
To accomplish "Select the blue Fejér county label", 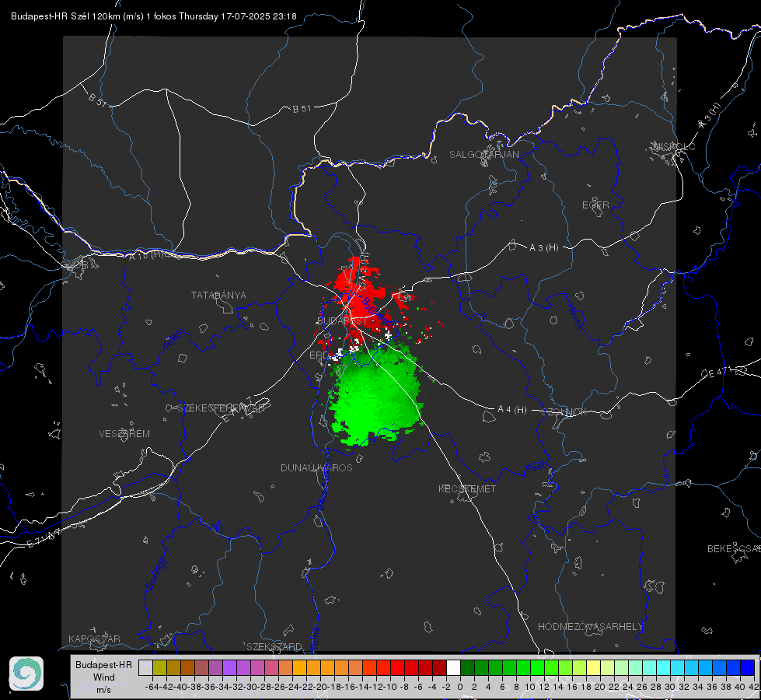I will [174, 340].
